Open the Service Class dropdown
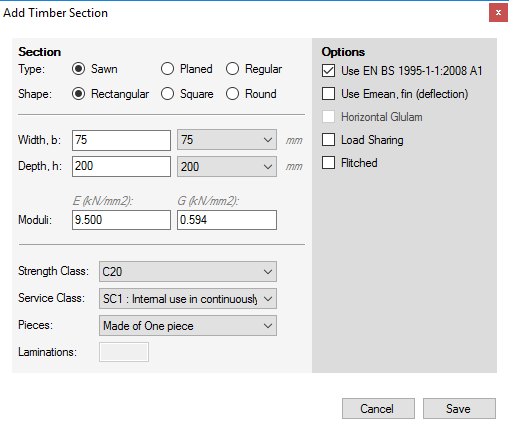The height and width of the screenshot is (432, 509). click(x=188, y=299)
